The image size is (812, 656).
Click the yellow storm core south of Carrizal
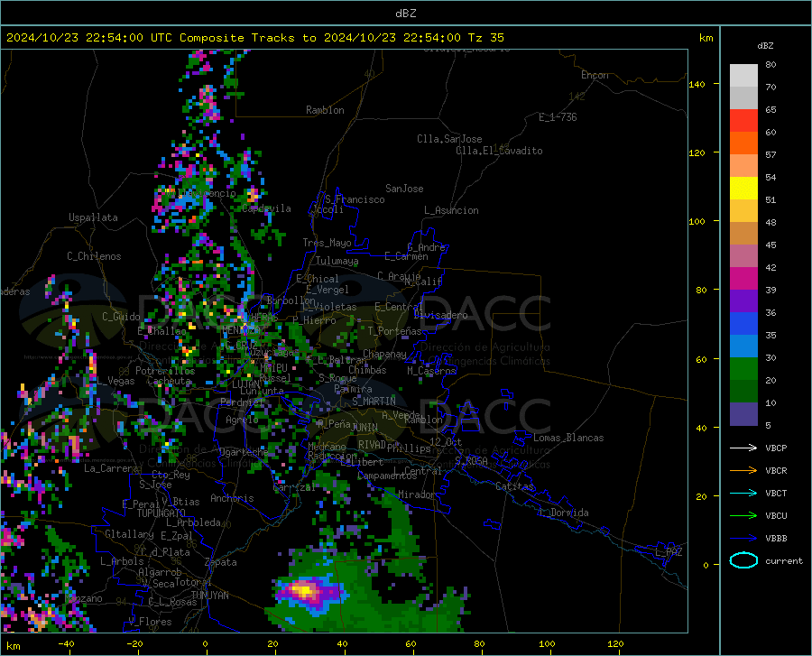pyautogui.click(x=303, y=590)
